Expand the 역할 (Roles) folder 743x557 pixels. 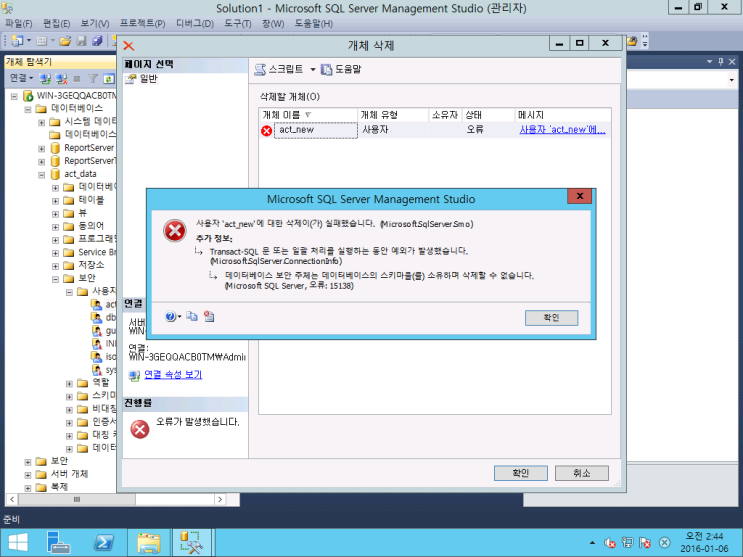(69, 384)
